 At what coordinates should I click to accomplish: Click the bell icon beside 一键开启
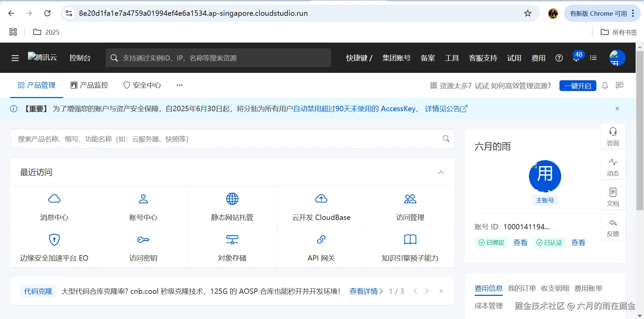click(x=605, y=86)
